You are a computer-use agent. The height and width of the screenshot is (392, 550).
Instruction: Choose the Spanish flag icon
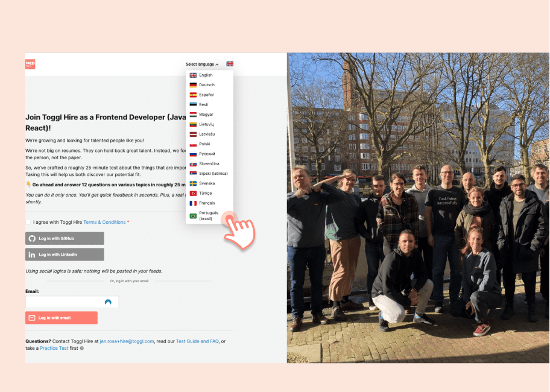pyautogui.click(x=193, y=95)
